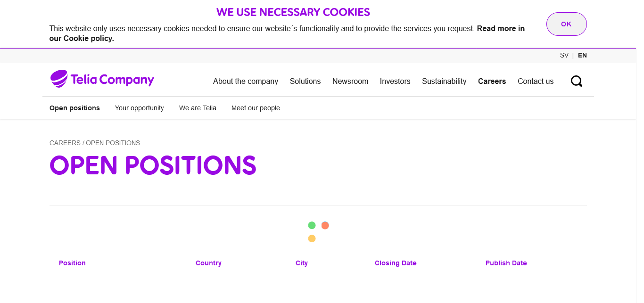Open the search magnifier icon
Screen dimensions: 644x303
pos(576,81)
